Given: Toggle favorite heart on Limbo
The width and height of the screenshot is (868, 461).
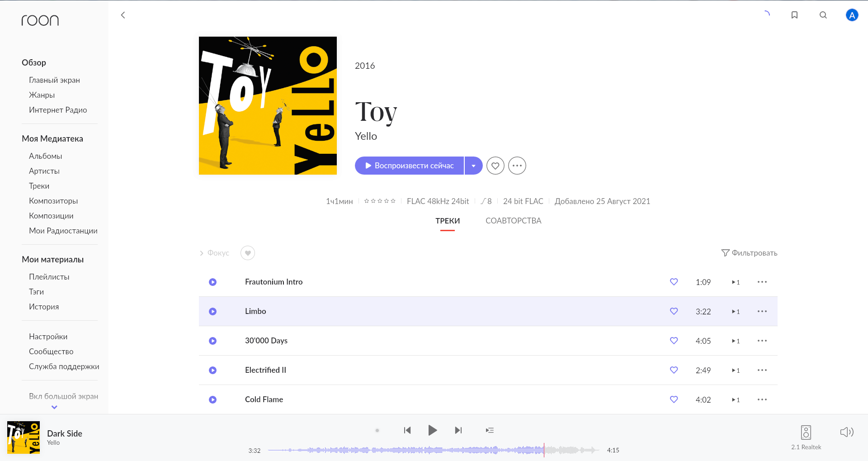Looking at the screenshot, I should (674, 311).
